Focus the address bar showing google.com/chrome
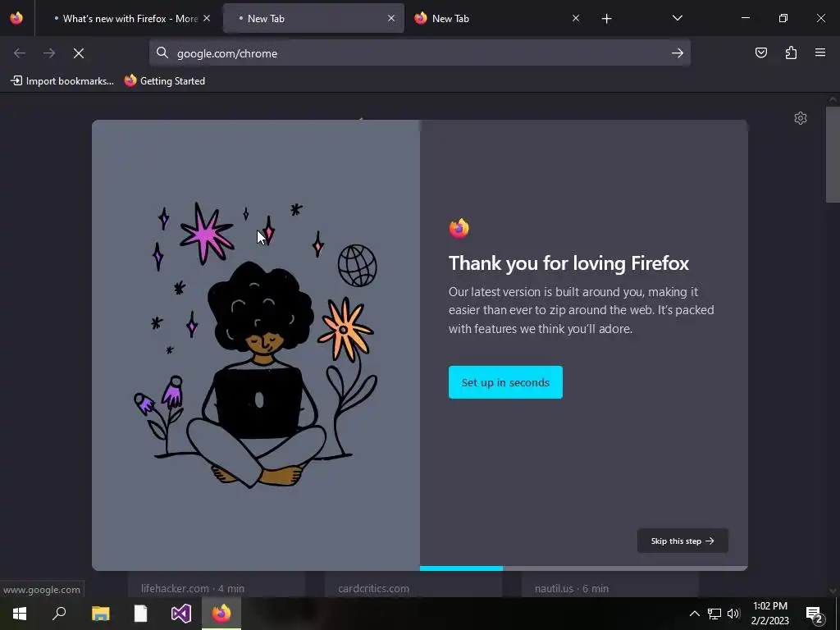840x630 pixels. tap(420, 53)
